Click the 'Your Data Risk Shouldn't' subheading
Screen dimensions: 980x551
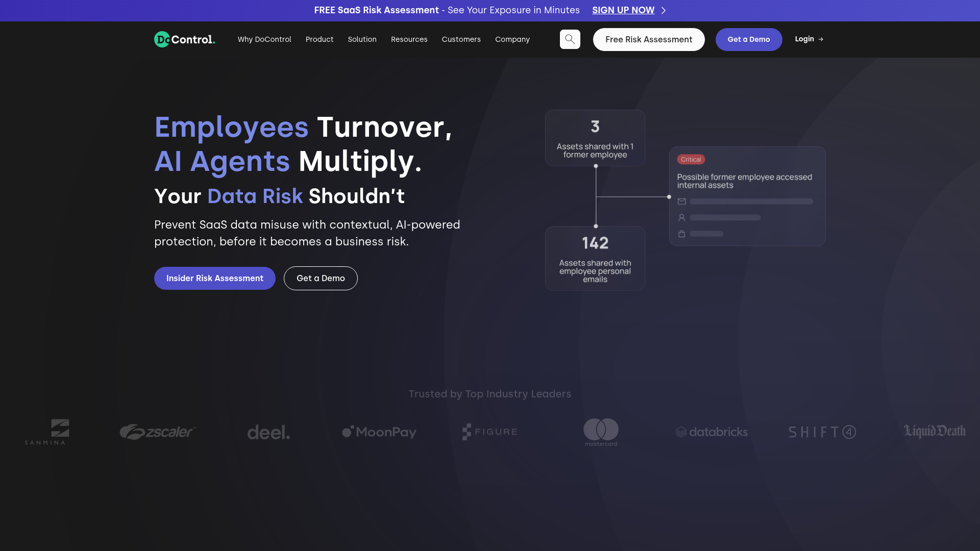(280, 196)
